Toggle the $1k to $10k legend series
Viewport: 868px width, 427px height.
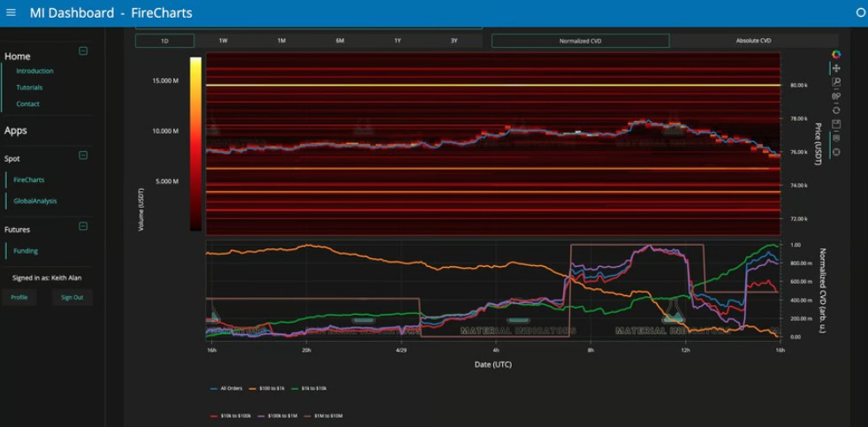coord(308,389)
